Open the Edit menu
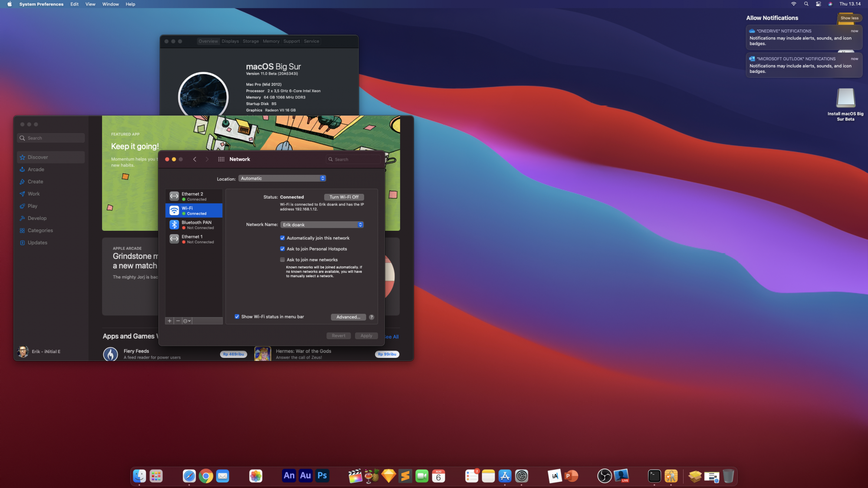 click(75, 4)
